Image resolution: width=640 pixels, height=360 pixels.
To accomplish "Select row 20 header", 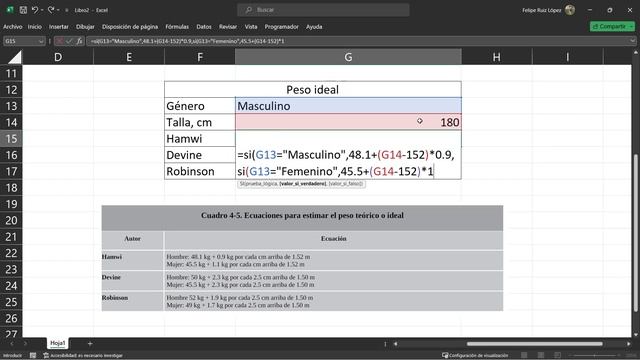I will click(x=11, y=220).
